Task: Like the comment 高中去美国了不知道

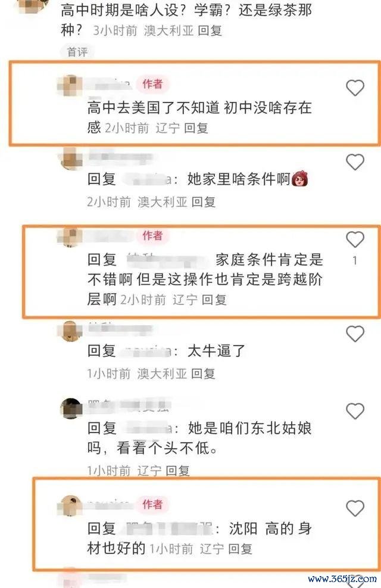Action: pyautogui.click(x=355, y=88)
